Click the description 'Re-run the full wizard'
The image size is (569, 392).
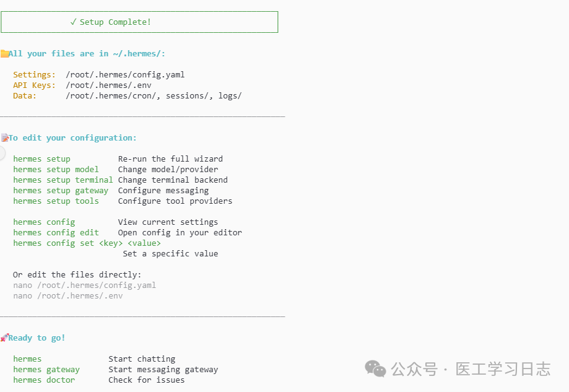170,159
